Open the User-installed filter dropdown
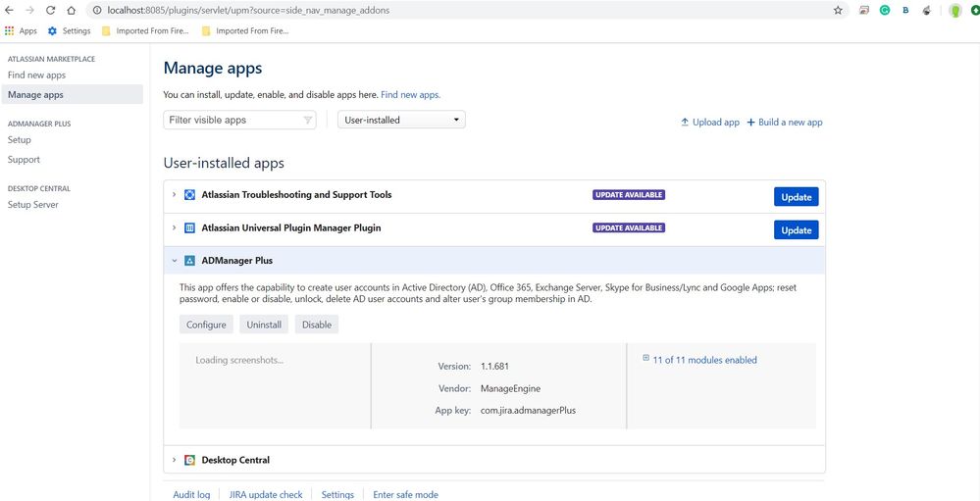 point(401,120)
